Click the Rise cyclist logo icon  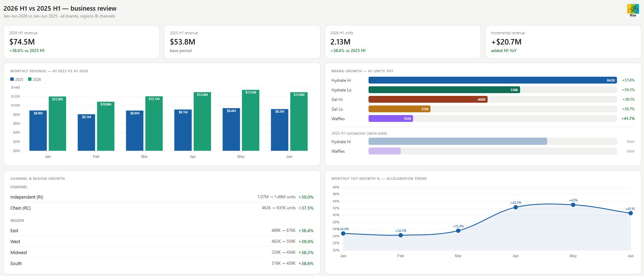click(x=633, y=10)
